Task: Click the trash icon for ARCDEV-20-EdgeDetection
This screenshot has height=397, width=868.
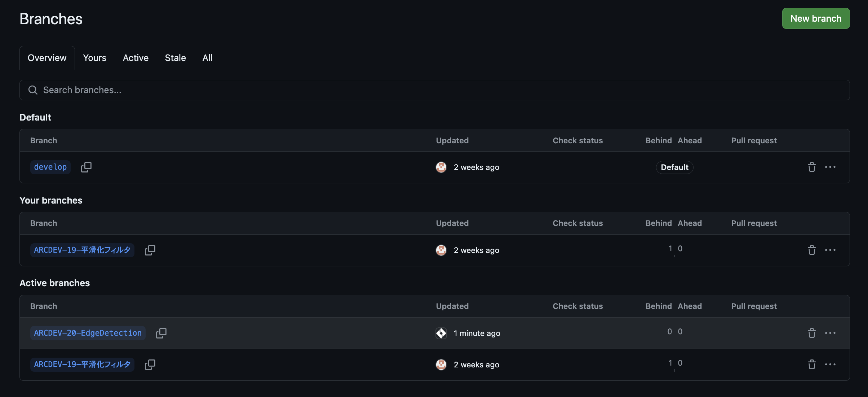Action: point(812,333)
